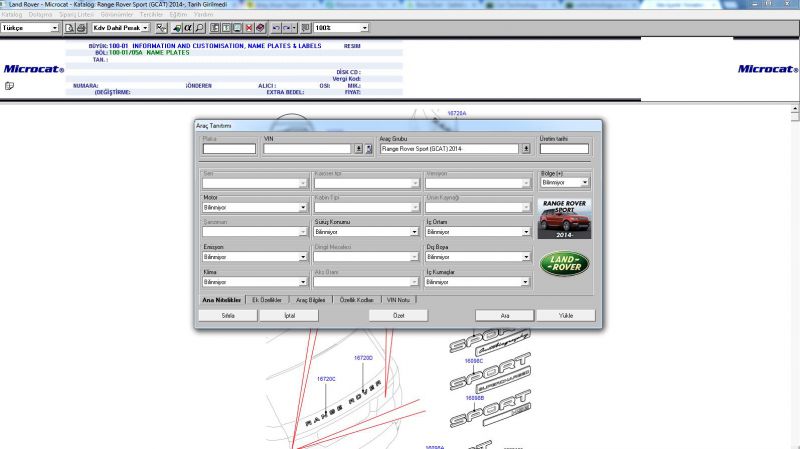Click the red X toolbar icon

248,28
